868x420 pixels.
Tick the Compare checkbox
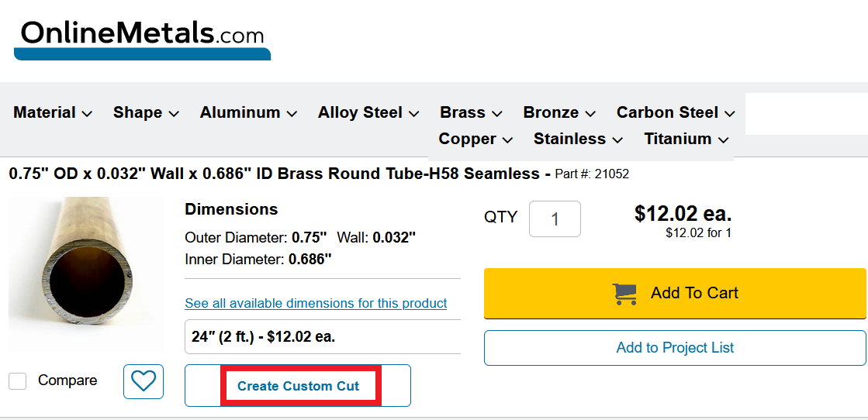coord(18,381)
